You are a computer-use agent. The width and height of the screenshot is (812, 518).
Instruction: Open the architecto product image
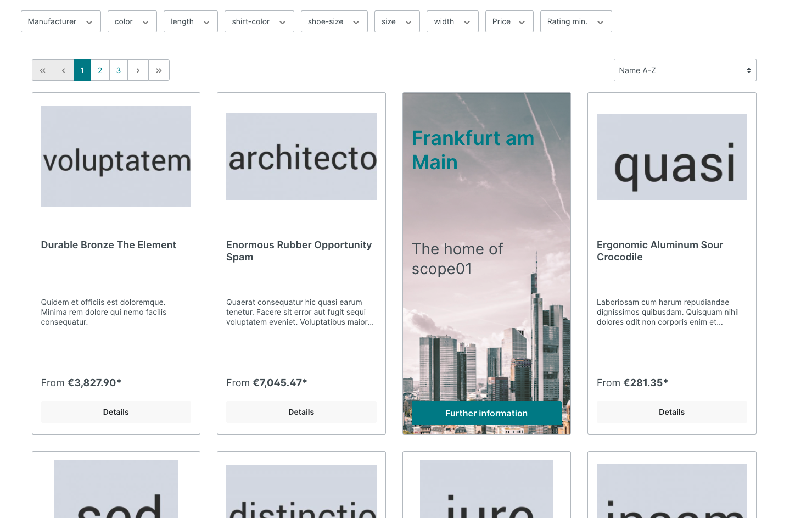click(301, 157)
